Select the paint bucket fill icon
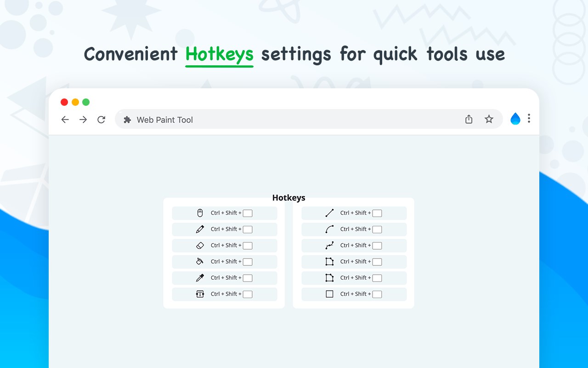Screen dimensions: 588x368 click(200, 262)
